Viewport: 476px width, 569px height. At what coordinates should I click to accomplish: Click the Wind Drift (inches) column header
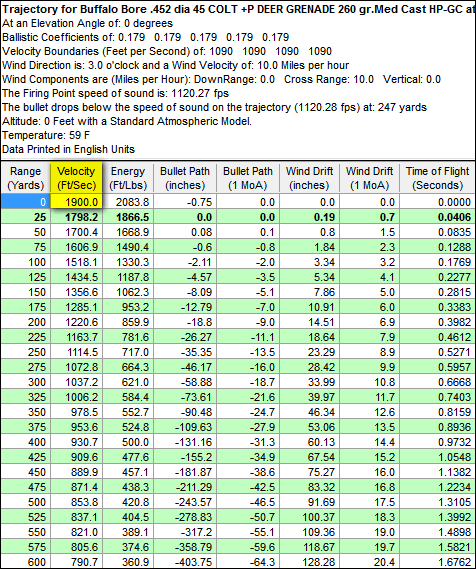pos(309,178)
